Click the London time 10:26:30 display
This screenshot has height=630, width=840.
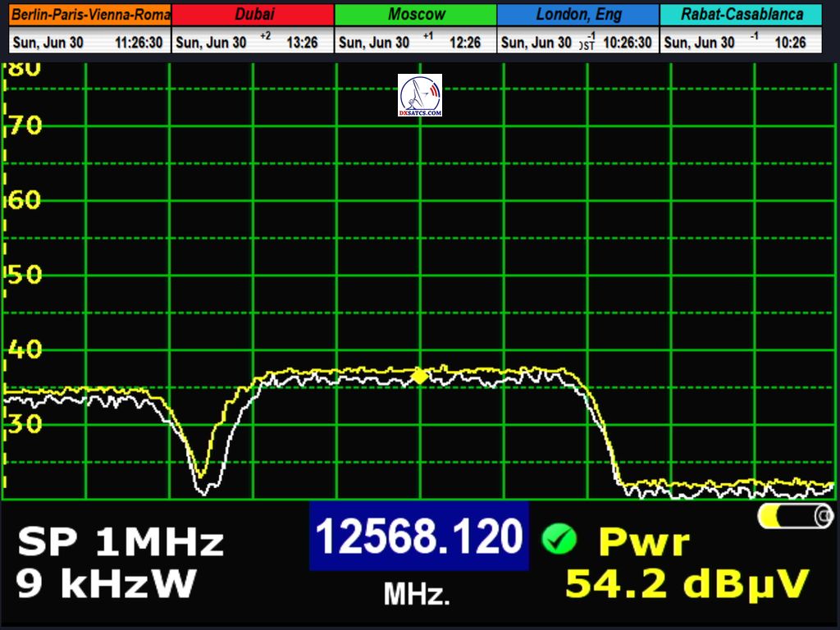point(628,43)
